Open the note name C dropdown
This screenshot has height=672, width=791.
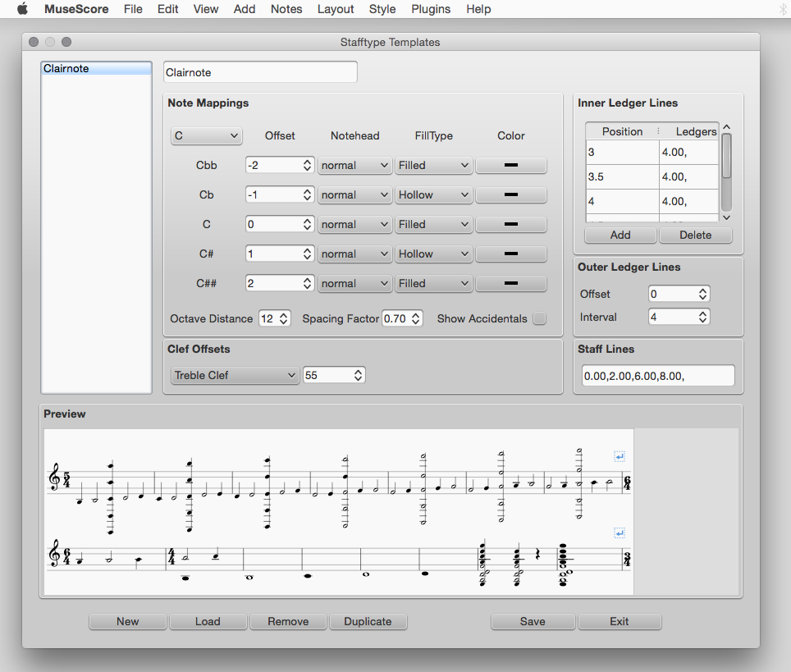(x=206, y=135)
